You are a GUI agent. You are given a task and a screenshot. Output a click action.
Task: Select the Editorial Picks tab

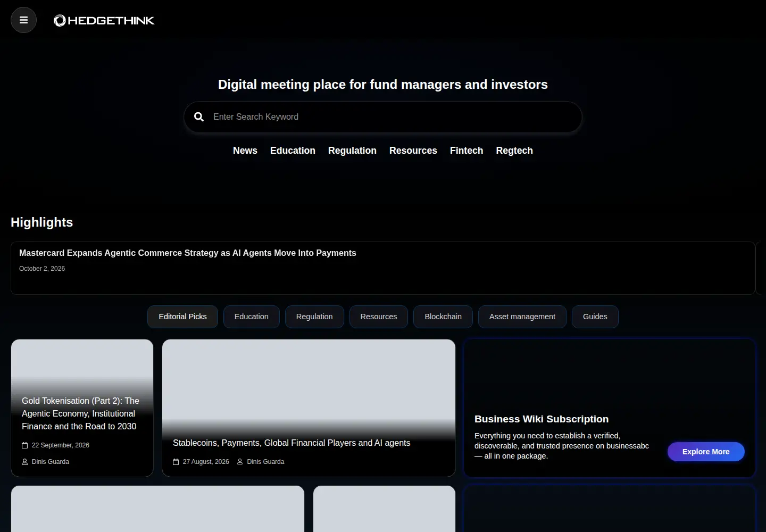[182, 317]
